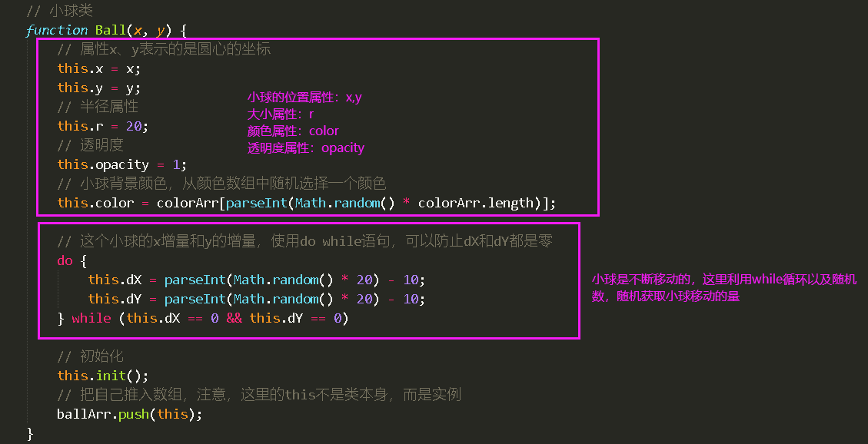Click the pink annotation "小球的位置属性: x,y"
The width and height of the screenshot is (868, 444).
click(304, 98)
